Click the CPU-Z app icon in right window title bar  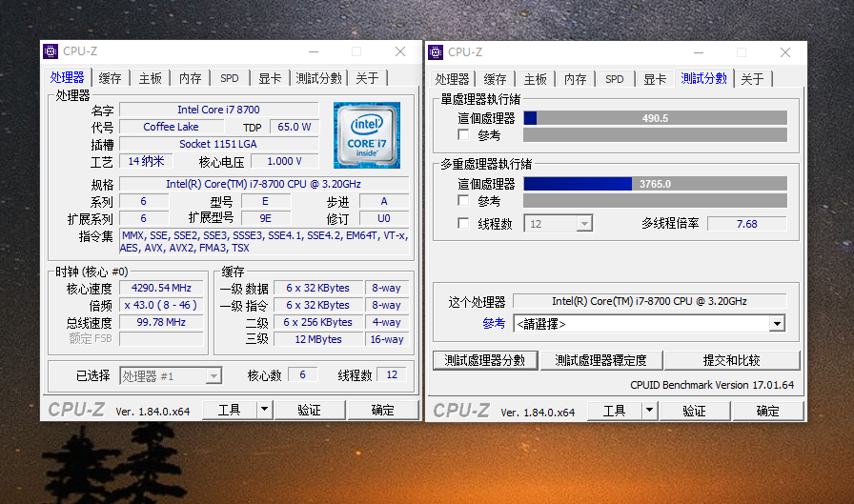(436, 52)
